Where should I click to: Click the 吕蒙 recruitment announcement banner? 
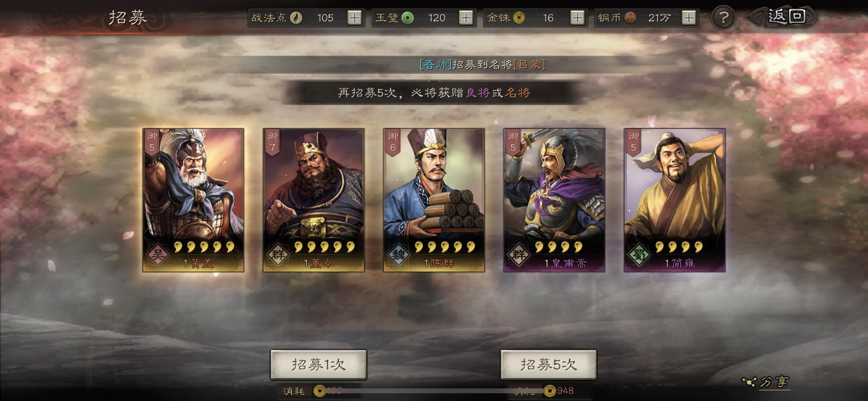point(482,64)
